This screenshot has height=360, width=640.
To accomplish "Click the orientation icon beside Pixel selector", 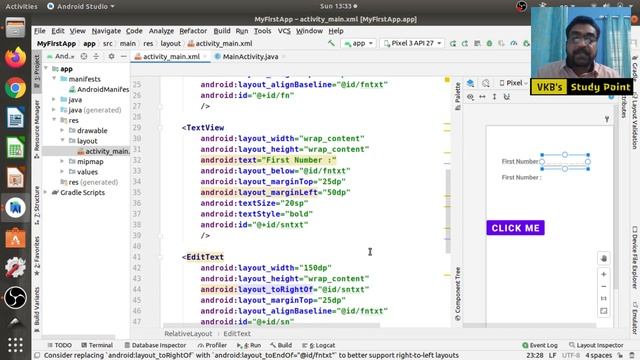I will (486, 83).
